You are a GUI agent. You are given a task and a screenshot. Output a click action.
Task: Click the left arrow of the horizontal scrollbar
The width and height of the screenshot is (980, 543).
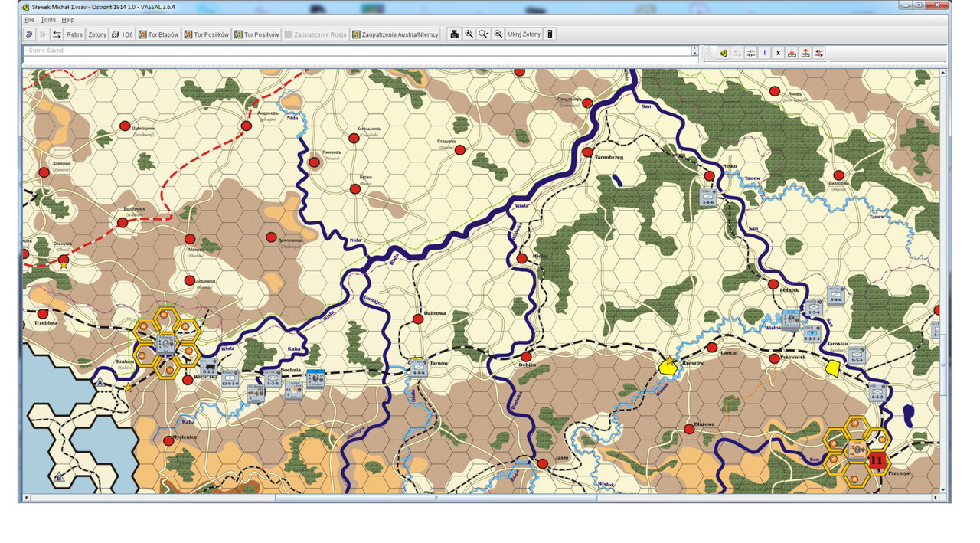coord(27,498)
